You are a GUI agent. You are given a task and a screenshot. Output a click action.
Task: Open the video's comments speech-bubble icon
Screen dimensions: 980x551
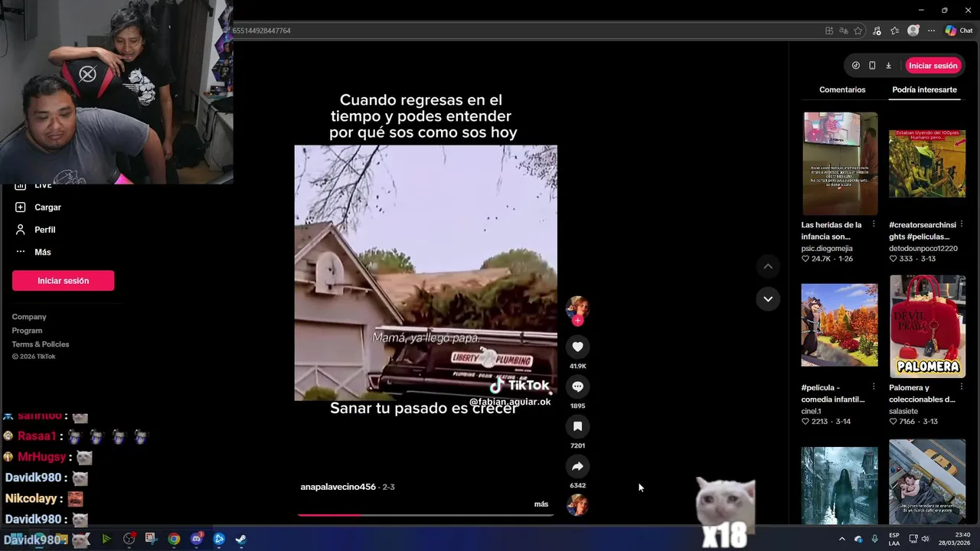click(x=577, y=386)
